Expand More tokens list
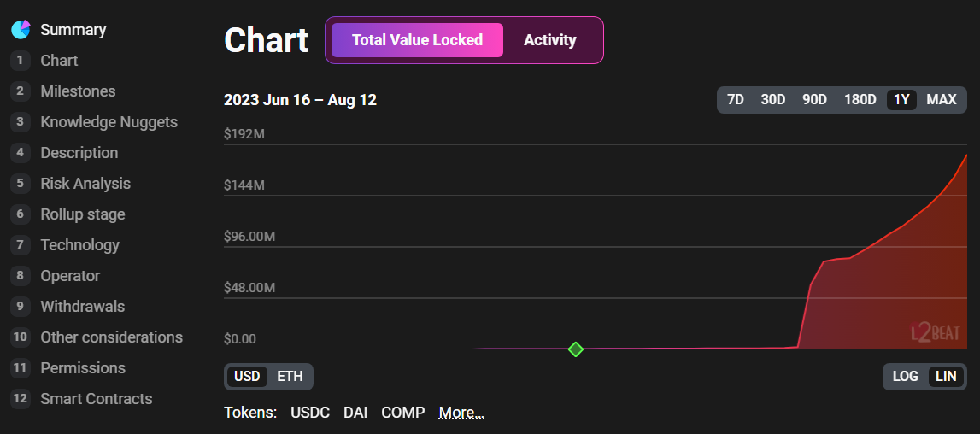This screenshot has width=980, height=434. click(461, 413)
